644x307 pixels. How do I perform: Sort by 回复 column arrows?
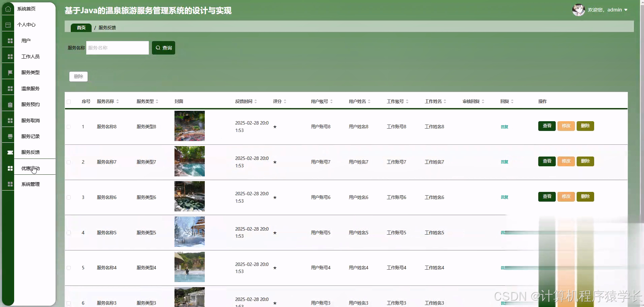point(512,101)
